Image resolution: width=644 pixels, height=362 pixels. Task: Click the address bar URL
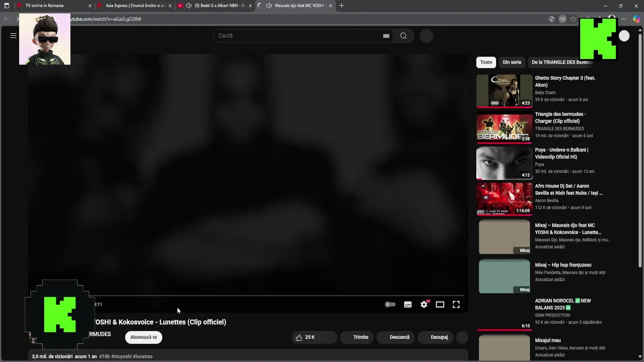[106, 19]
